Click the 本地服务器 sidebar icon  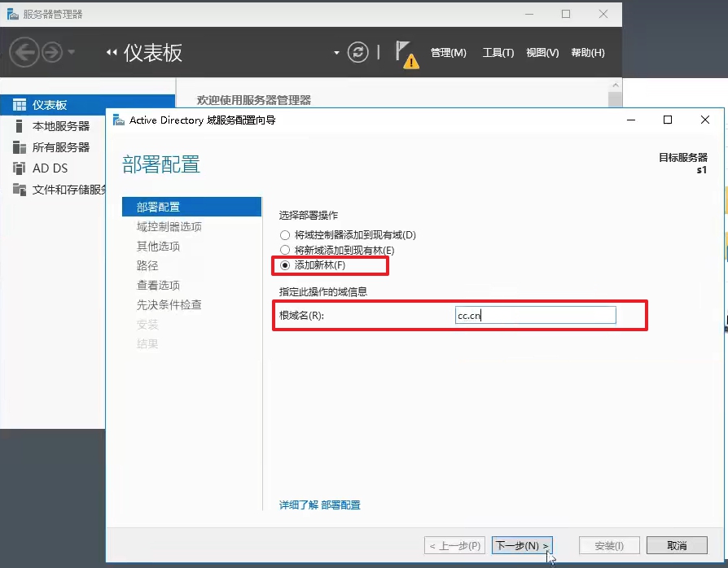point(19,126)
